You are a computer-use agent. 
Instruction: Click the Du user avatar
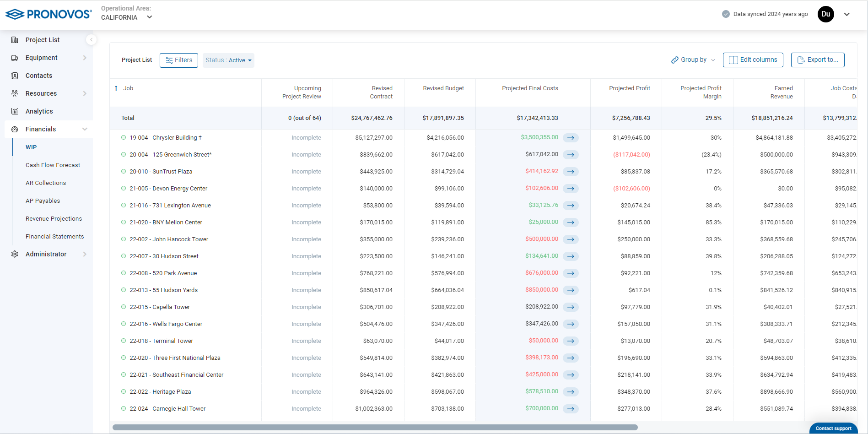click(x=825, y=14)
